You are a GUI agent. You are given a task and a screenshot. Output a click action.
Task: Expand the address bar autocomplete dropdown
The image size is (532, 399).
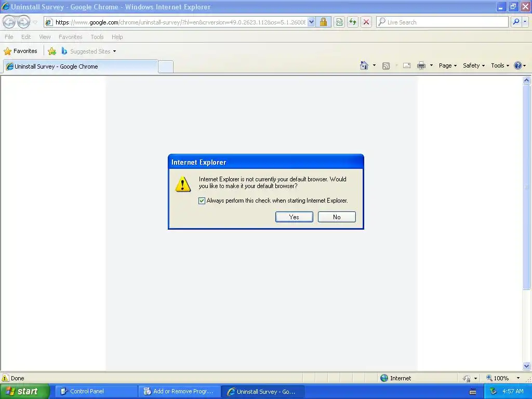point(311,22)
